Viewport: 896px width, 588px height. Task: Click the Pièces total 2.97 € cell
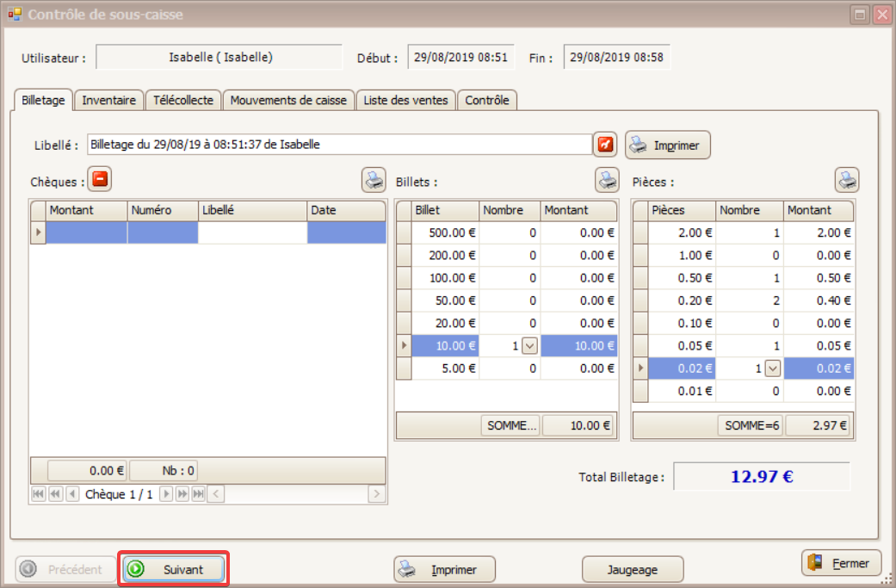[819, 425]
